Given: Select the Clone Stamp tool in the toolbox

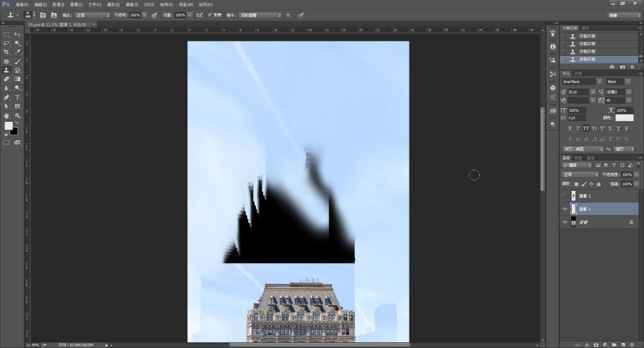Looking at the screenshot, I should [x=6, y=70].
